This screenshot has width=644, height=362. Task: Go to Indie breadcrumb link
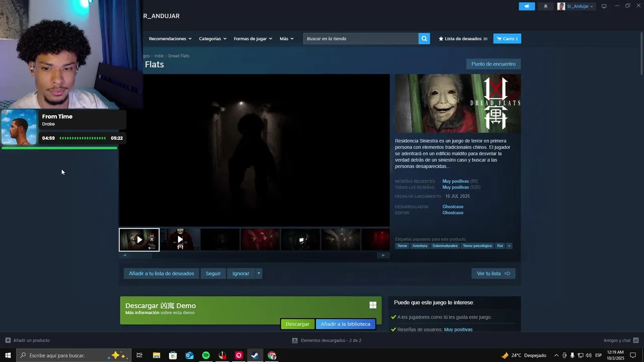pyautogui.click(x=159, y=56)
